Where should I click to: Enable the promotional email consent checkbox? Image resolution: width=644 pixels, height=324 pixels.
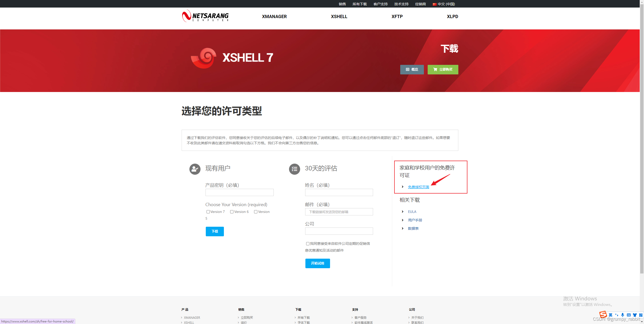pos(307,244)
